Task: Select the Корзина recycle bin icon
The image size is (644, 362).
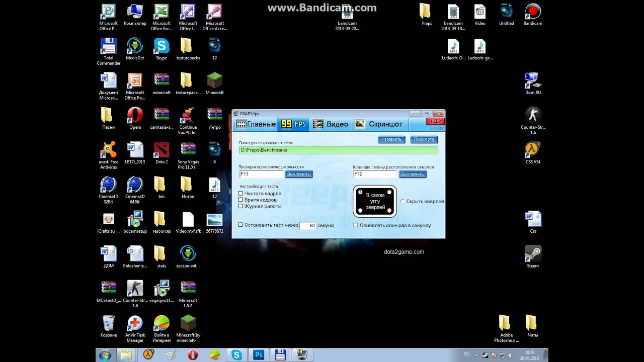Action: pos(108,326)
